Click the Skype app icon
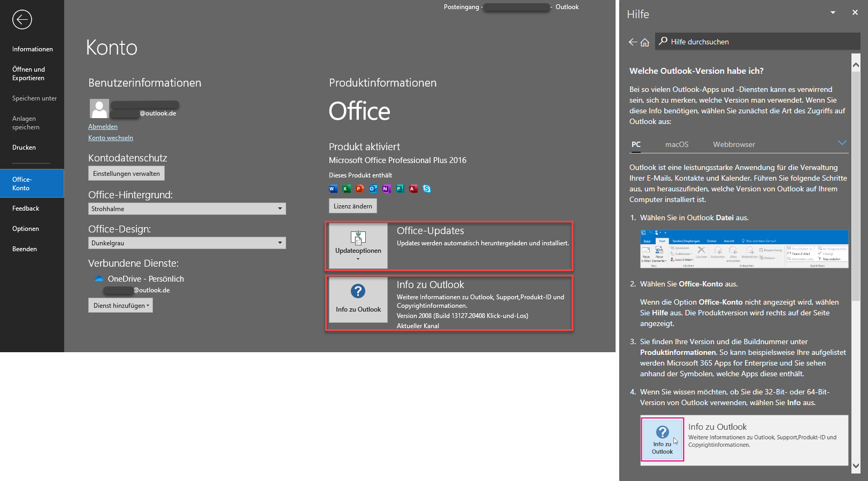The width and height of the screenshot is (868, 481). (x=427, y=189)
